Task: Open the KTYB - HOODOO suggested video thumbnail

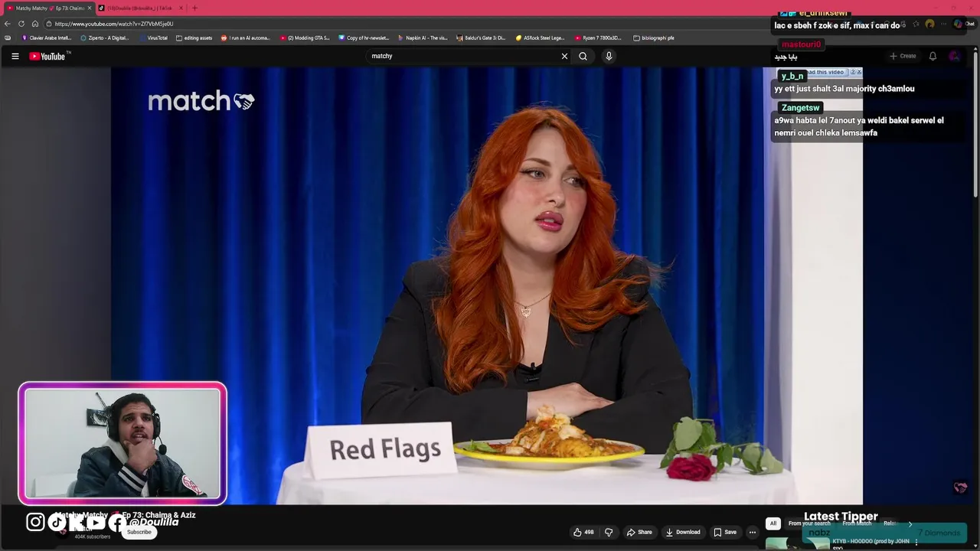Action: [x=798, y=543]
